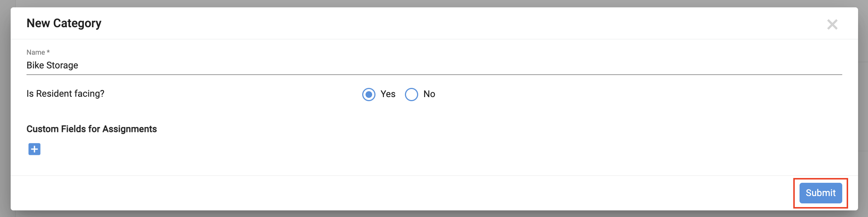Screen dimensions: 868x217
Task: Click the "Yes" option label text
Action: [388, 94]
